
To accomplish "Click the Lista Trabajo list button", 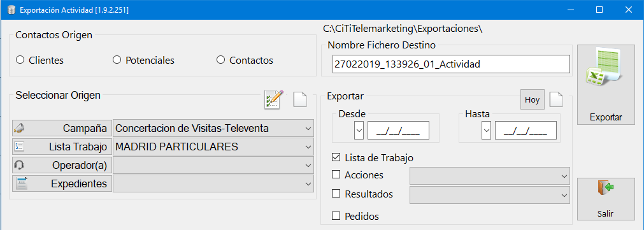I will (62, 147).
